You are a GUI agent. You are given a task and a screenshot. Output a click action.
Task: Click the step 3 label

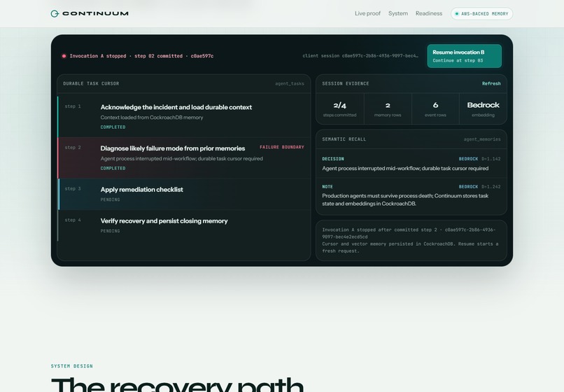73,188
